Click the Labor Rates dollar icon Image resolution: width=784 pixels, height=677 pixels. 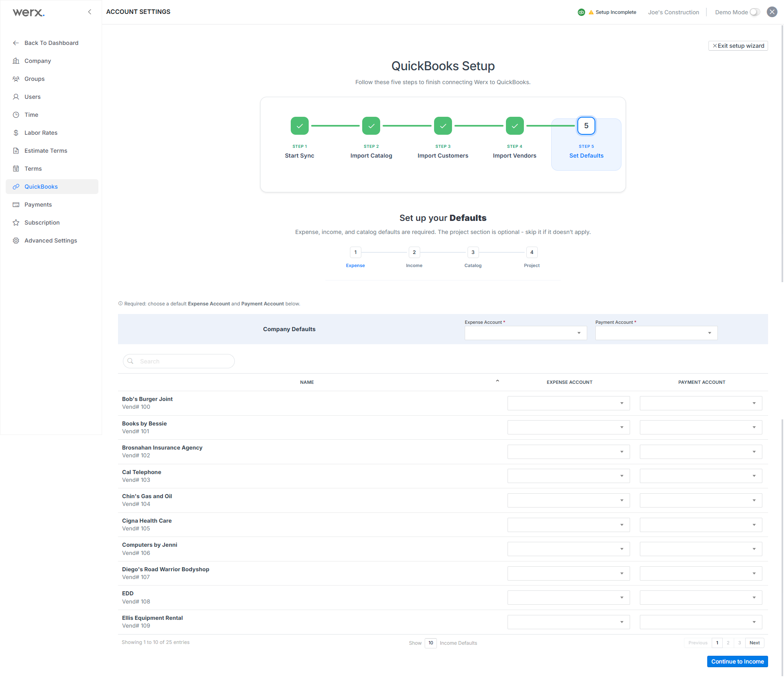(16, 133)
